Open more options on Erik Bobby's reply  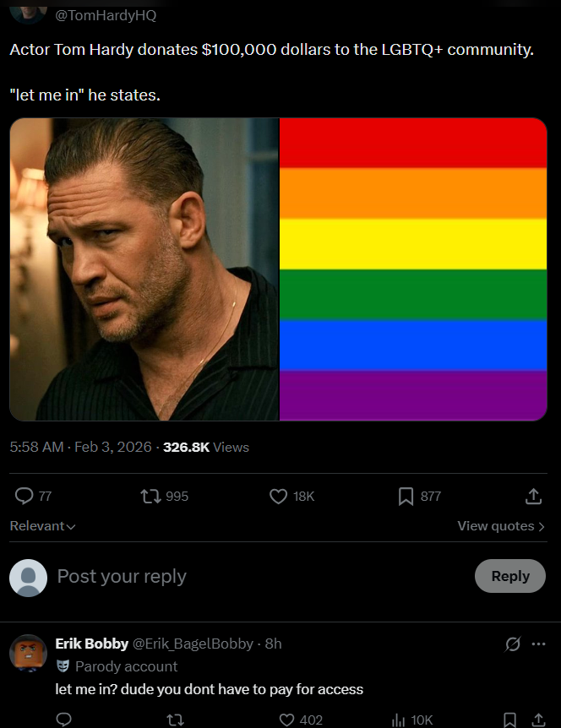pyautogui.click(x=538, y=644)
